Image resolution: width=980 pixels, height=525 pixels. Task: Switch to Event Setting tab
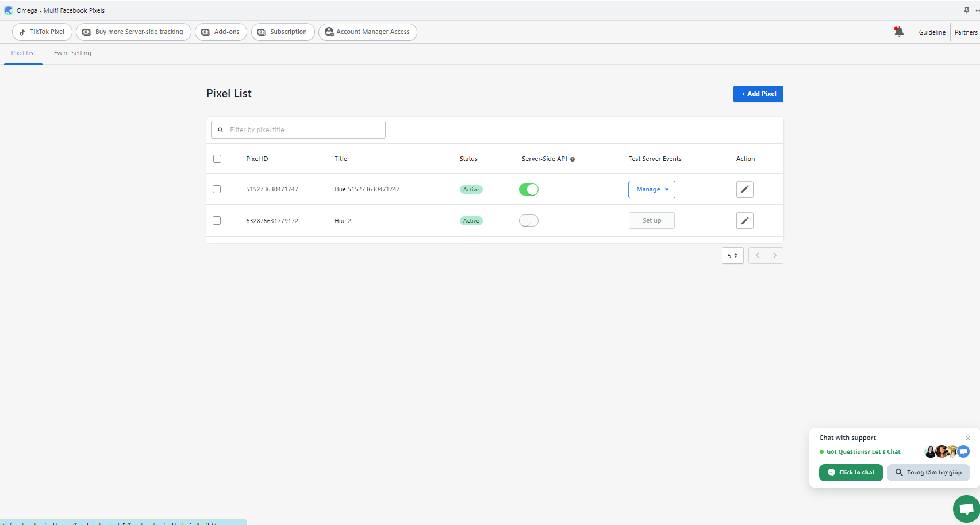tap(72, 53)
